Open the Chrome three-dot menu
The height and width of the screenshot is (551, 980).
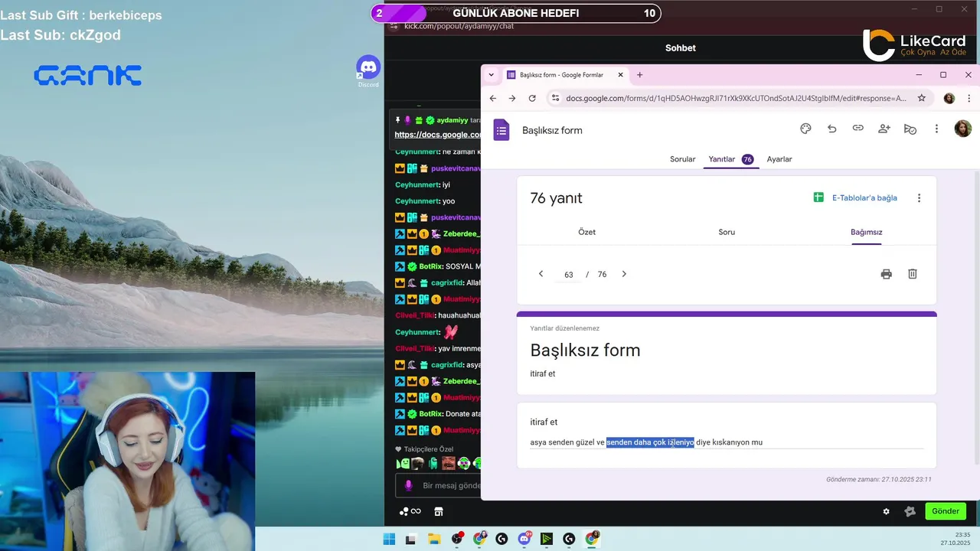969,98
